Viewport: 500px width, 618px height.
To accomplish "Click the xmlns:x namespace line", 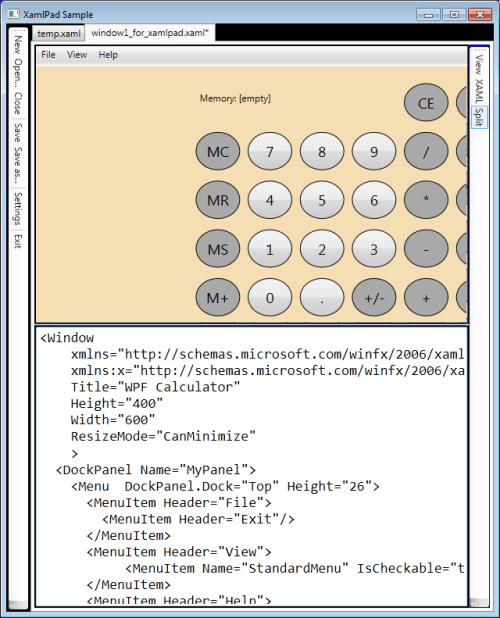I will (x=268, y=370).
